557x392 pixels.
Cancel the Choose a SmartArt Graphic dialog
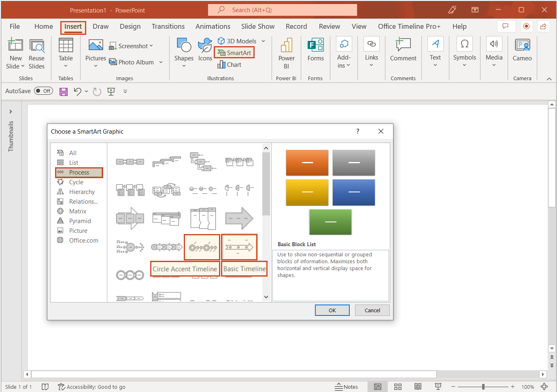(x=372, y=310)
